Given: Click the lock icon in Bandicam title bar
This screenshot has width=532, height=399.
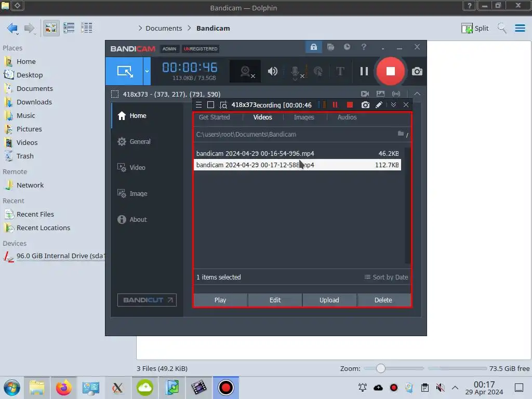Looking at the screenshot, I should [x=313, y=47].
